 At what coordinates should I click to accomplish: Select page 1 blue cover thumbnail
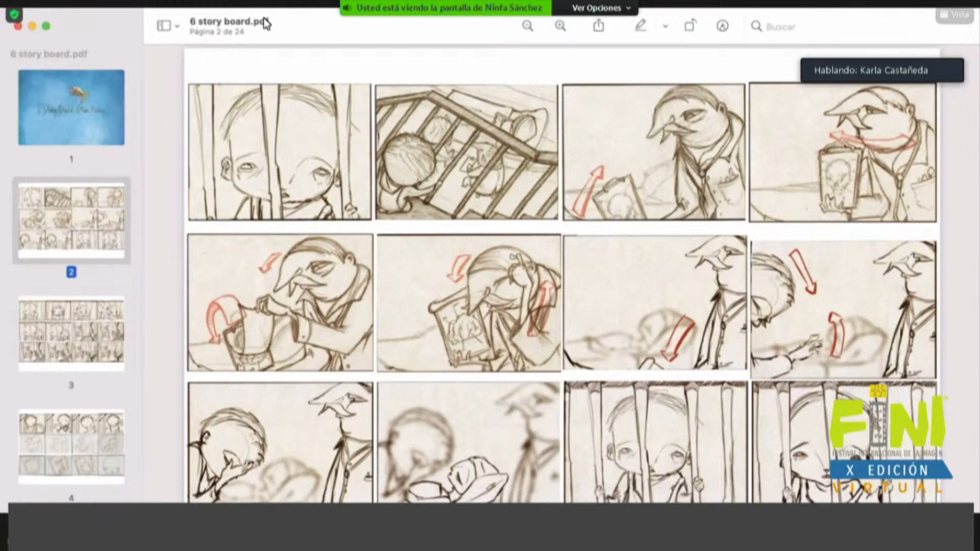point(71,108)
